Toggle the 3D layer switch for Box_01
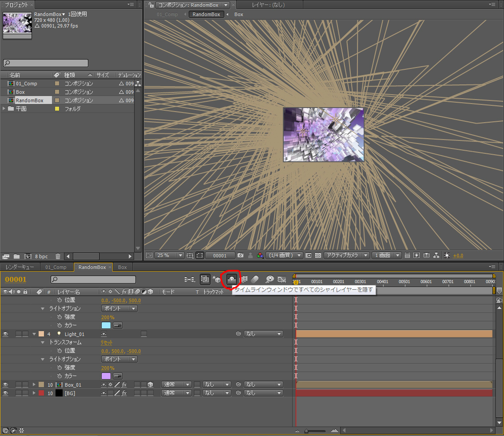The image size is (504, 436). click(x=151, y=385)
